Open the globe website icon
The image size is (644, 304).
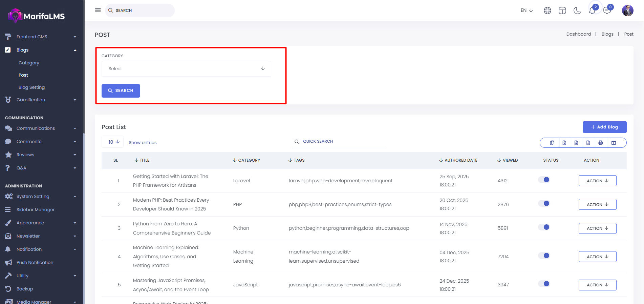pyautogui.click(x=547, y=11)
